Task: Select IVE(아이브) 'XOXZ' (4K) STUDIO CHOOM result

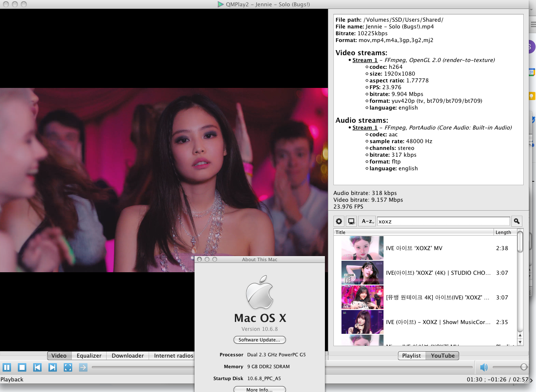Action: 438,273
